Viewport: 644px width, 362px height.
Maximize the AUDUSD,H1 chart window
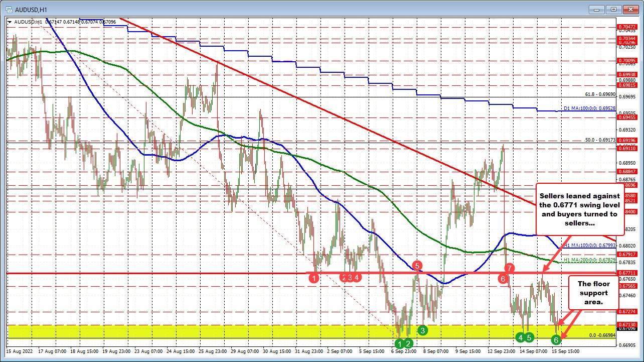pyautogui.click(x=613, y=9)
